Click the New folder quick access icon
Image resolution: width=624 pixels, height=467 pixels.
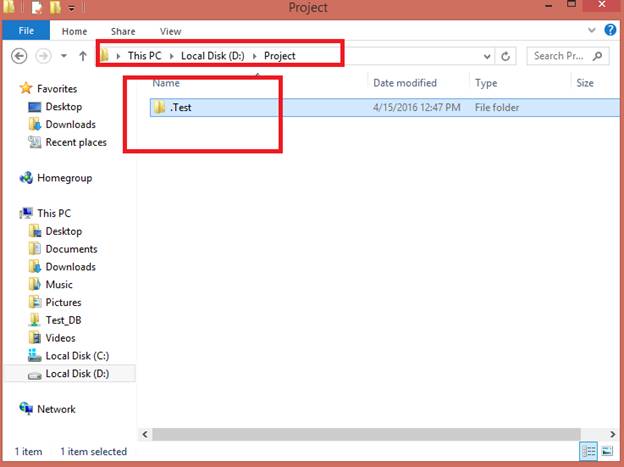click(x=55, y=8)
